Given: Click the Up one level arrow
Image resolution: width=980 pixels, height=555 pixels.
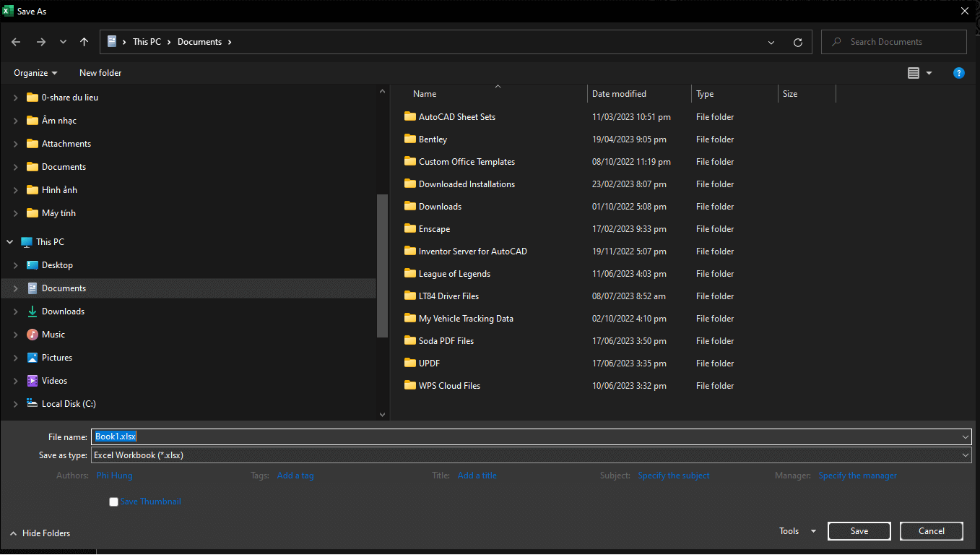Looking at the screenshot, I should pos(84,42).
